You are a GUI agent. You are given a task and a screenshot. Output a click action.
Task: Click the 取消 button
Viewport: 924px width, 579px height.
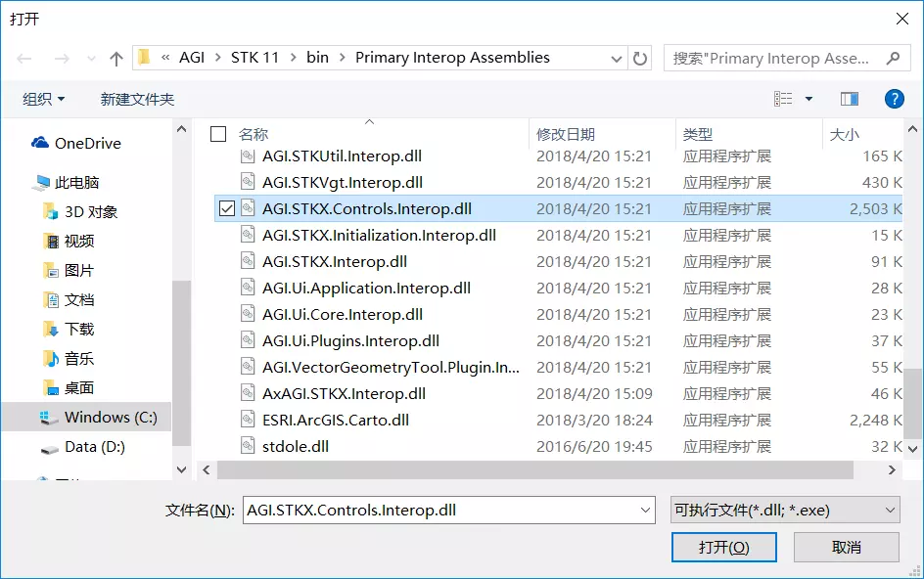pos(847,547)
